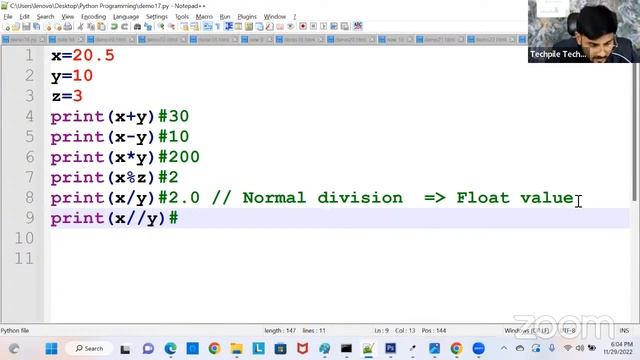640x360 pixels.
Task: Click code line print(x*y)#200
Action: (125, 157)
